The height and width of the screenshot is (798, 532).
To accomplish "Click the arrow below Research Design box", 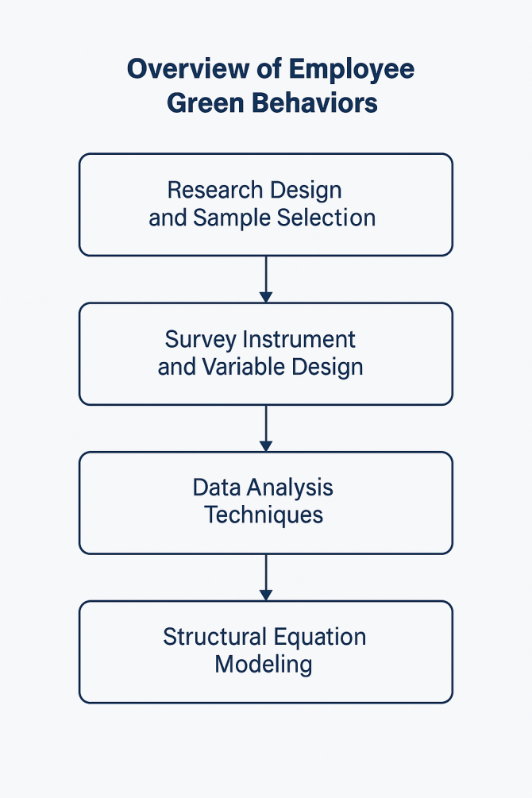I will pyautogui.click(x=266, y=279).
